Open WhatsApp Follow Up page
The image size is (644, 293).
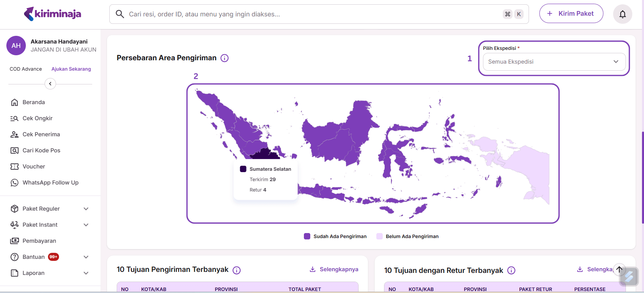[x=50, y=182]
